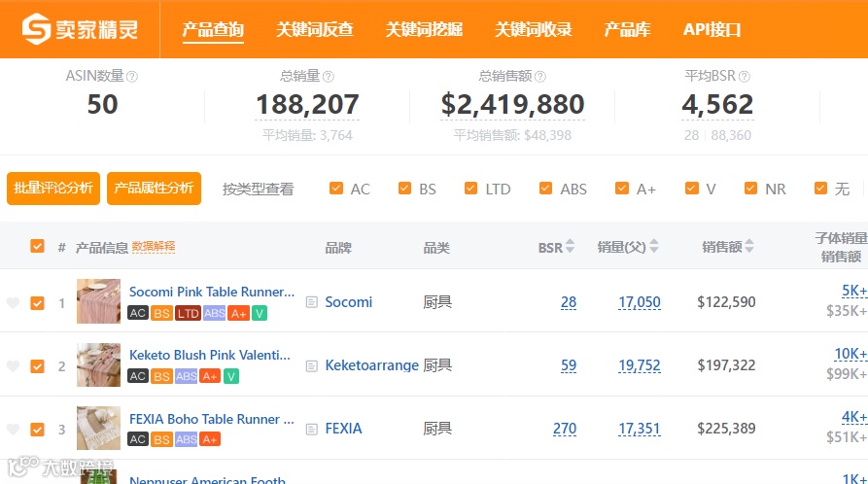Image resolution: width=868 pixels, height=484 pixels.
Task: Open the 产品查询 tab
Action: 213,29
